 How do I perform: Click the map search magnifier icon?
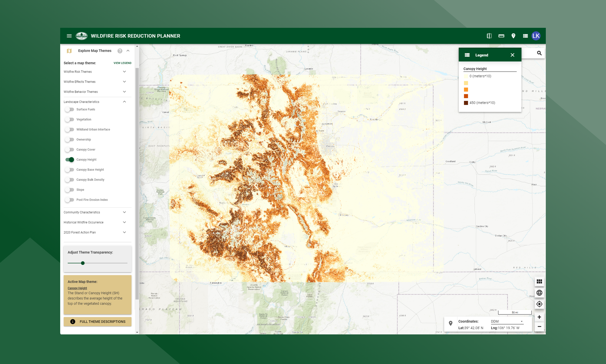coord(539,53)
